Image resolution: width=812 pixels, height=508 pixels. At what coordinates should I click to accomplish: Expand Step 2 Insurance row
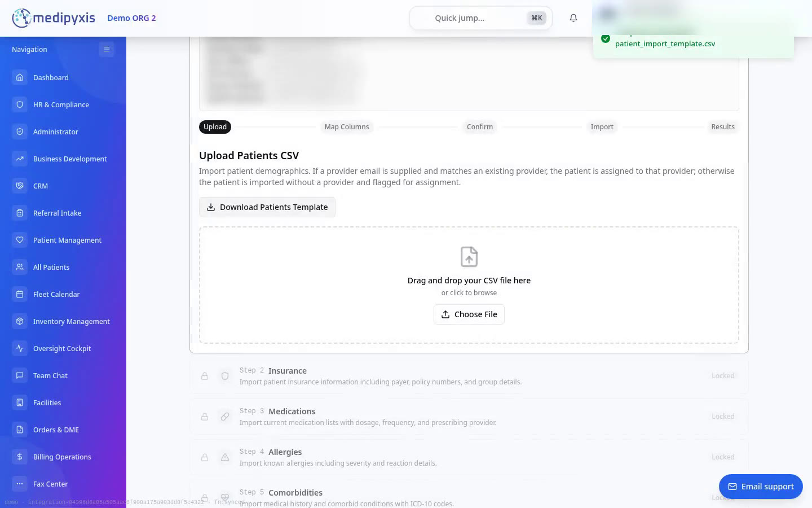pos(469,376)
